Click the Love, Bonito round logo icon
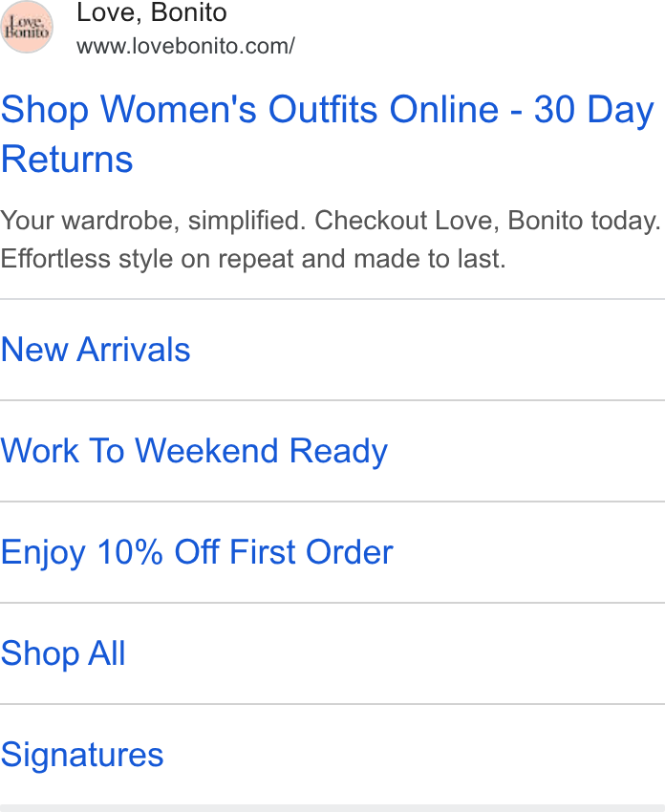This screenshot has height=812, width=665. 27,27
